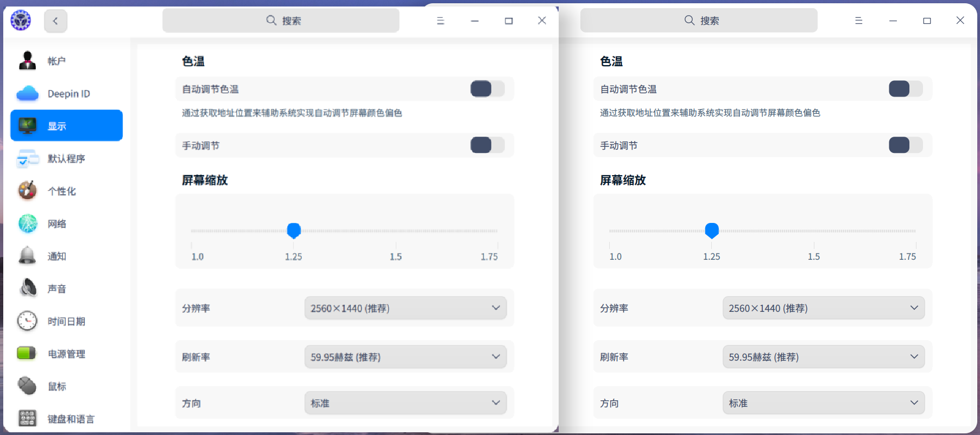Screen dimensions: 980x435
Task: Select 网络 label in sidebar
Action: pos(57,224)
